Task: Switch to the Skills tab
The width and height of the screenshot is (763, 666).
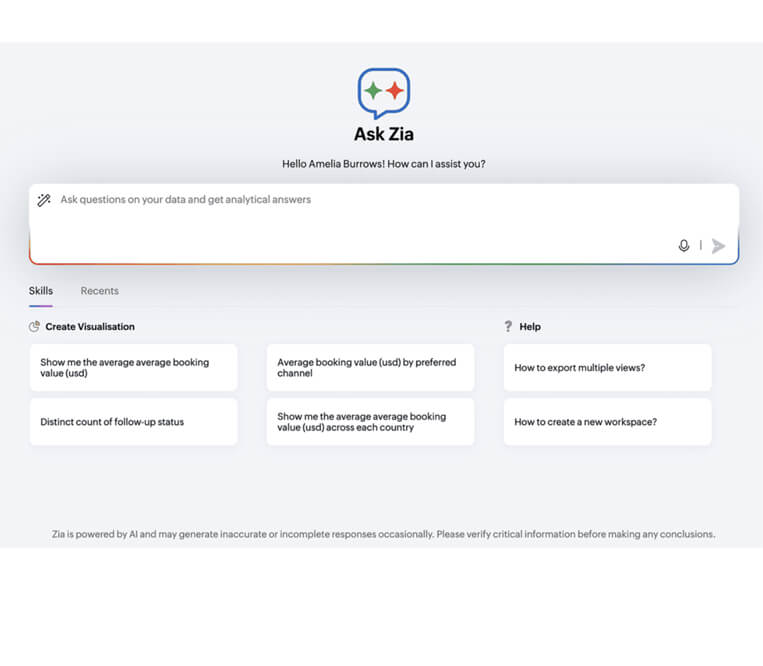Action: tap(41, 291)
